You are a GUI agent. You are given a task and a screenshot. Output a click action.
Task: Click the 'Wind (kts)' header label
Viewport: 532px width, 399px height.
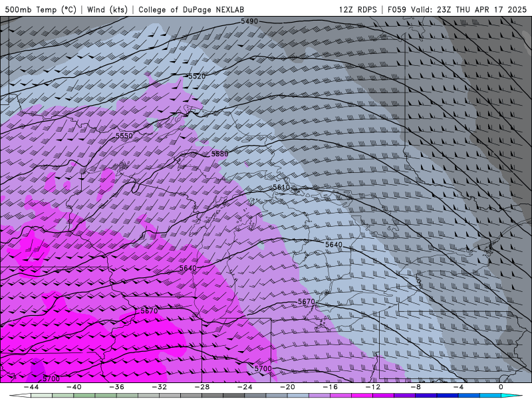[107, 9]
